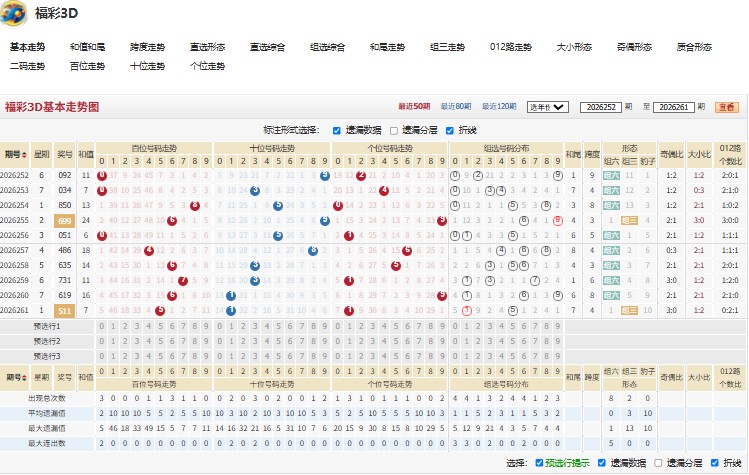Enable top 遗漏分层 checkbox beside 标注形式选择
This screenshot has width=749, height=475.
point(394,130)
